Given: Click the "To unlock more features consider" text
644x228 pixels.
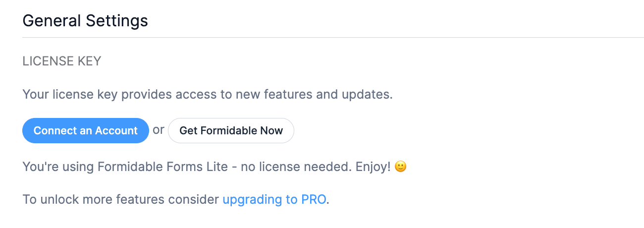Looking at the screenshot, I should point(121,200).
